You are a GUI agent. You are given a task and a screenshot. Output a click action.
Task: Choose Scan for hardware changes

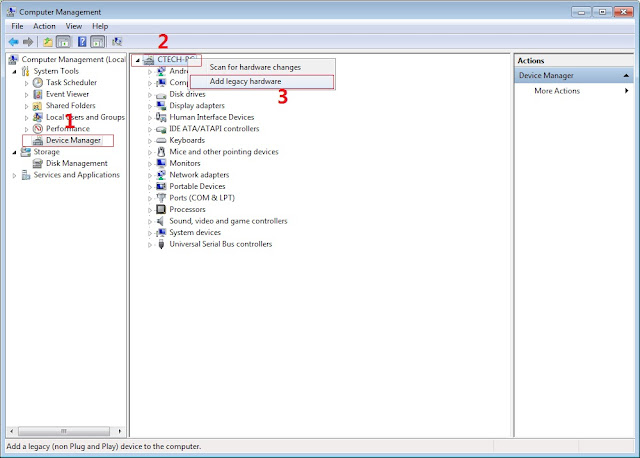[x=262, y=67]
